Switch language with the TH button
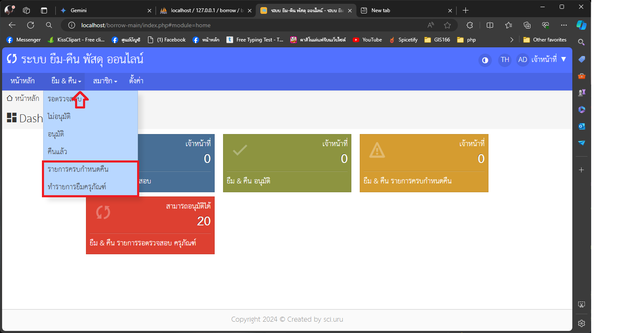Image resolution: width=644 pixels, height=333 pixels. click(505, 60)
